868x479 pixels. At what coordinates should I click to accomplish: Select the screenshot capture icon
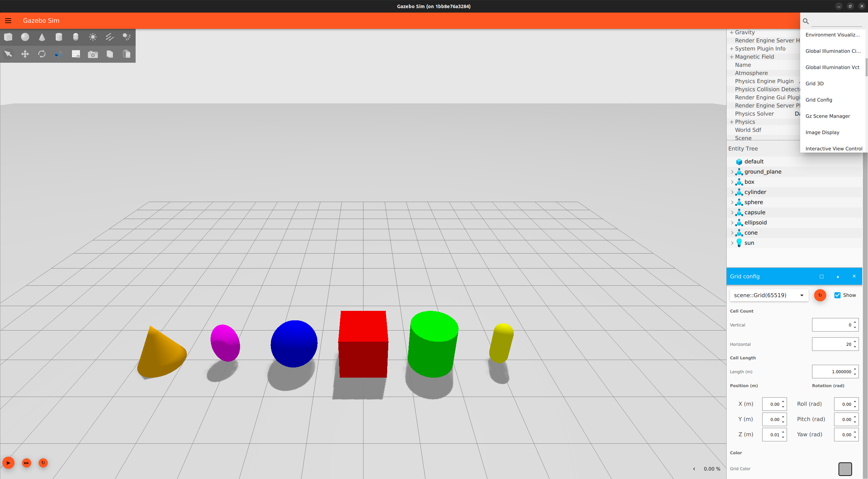coord(93,54)
